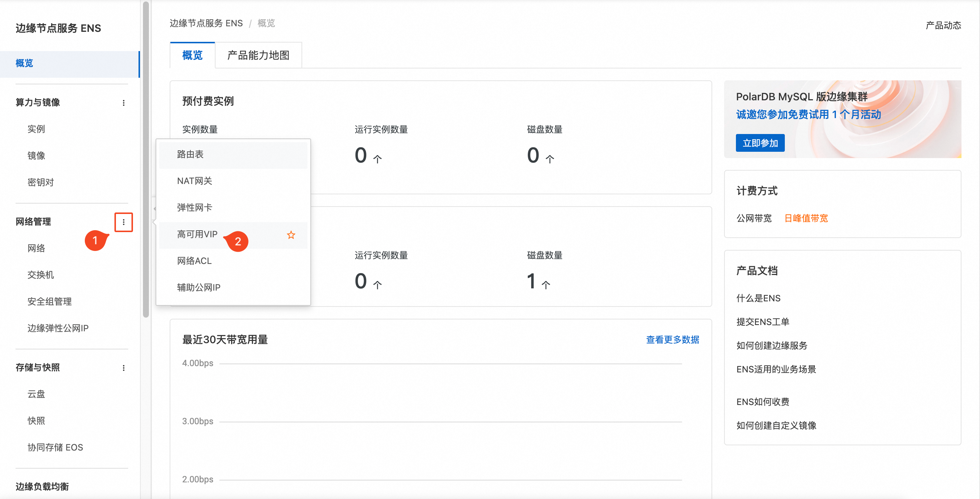Open the 网络管理 three-dot menu
This screenshot has width=980, height=499.
[123, 222]
